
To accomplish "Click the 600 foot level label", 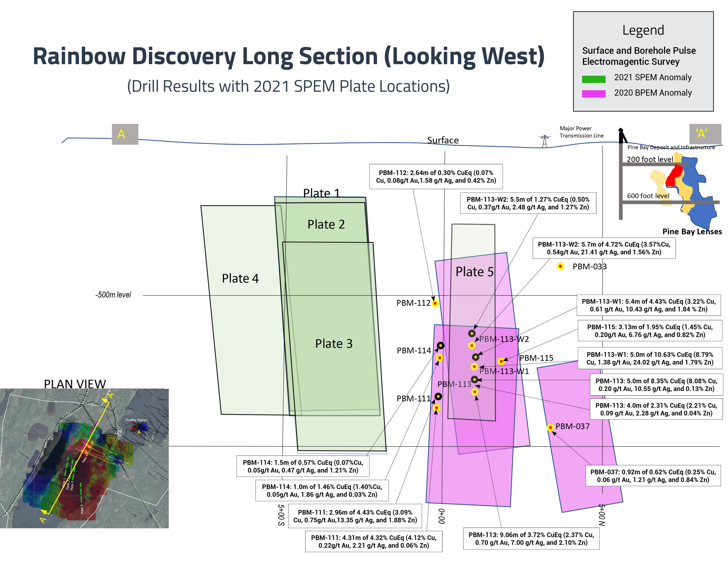I will click(x=648, y=196).
